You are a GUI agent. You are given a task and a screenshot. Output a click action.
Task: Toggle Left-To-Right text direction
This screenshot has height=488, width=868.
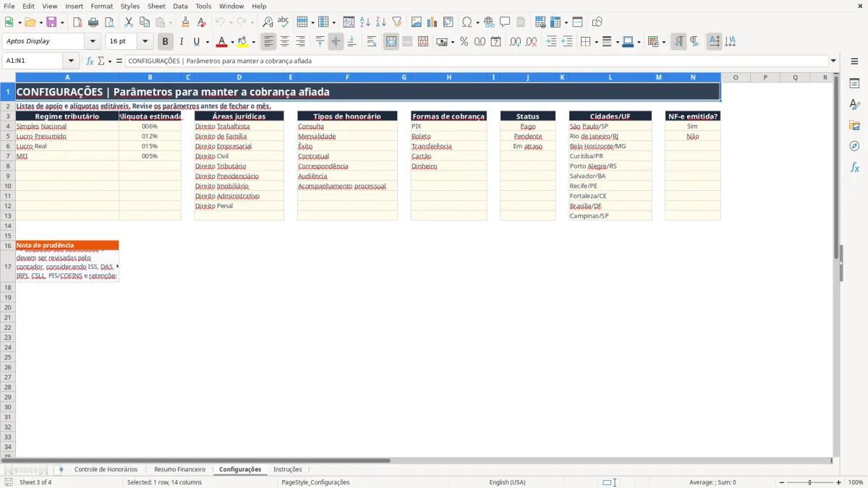pyautogui.click(x=678, y=42)
